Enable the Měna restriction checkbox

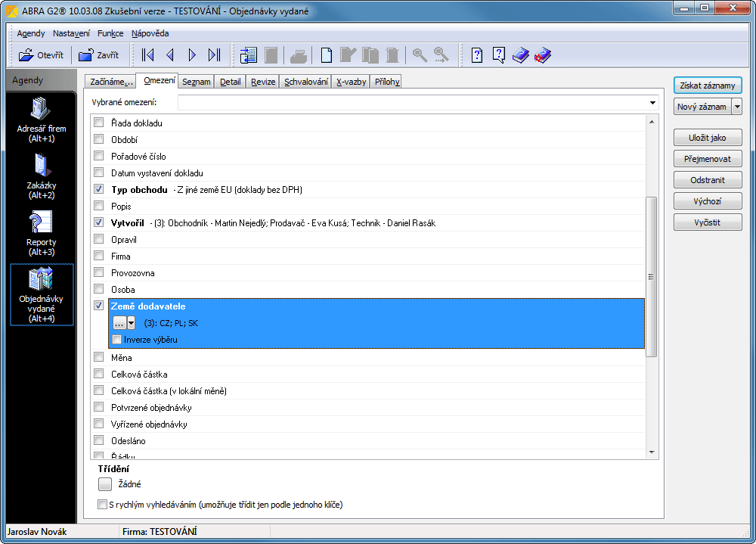coord(98,358)
